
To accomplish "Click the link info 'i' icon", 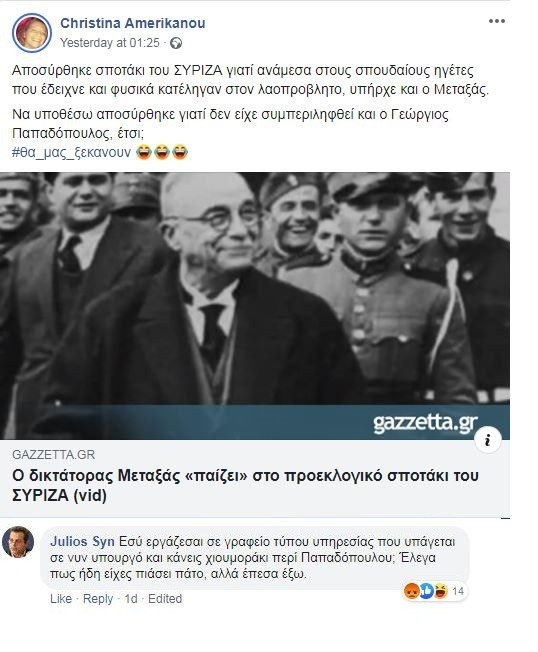I will 488,440.
